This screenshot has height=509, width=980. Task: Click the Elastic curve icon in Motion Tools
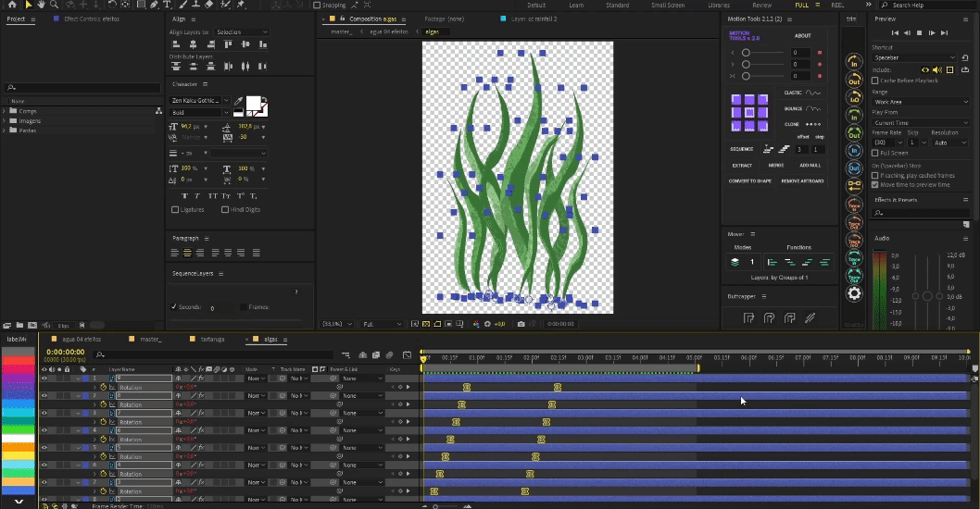pos(813,93)
